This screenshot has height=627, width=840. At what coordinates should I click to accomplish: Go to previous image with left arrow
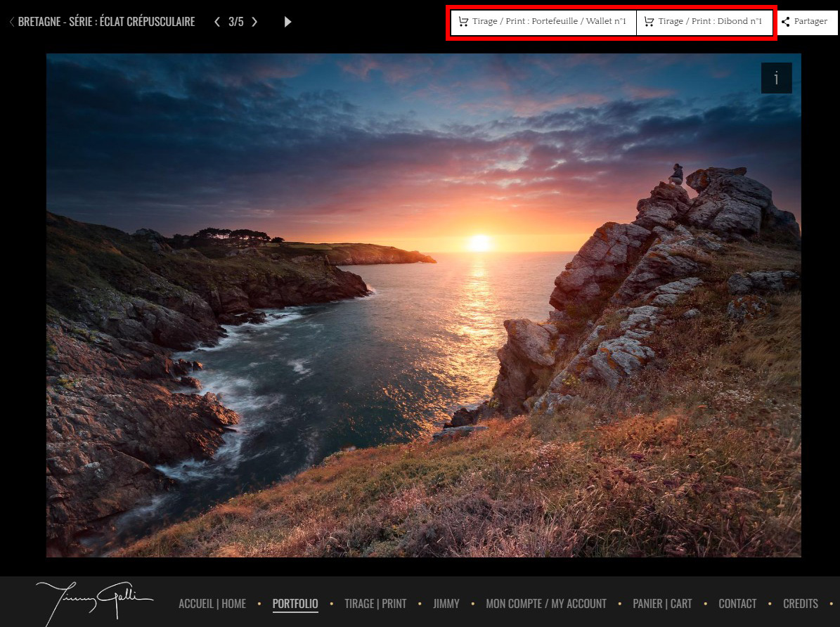tap(217, 22)
